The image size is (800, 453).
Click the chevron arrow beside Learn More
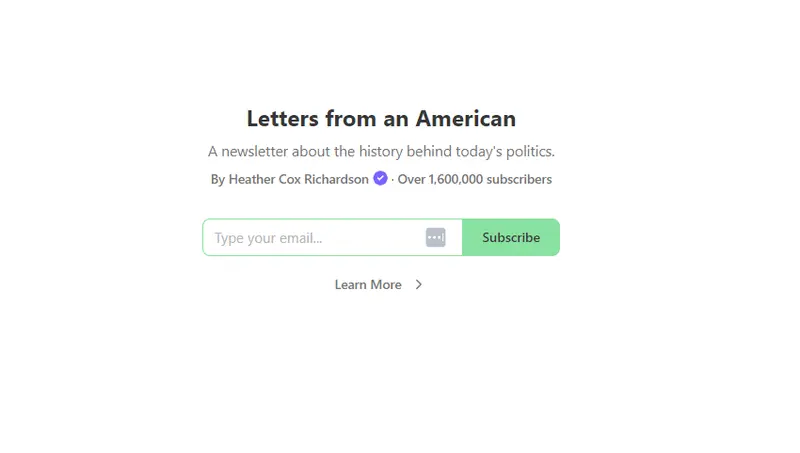419,285
